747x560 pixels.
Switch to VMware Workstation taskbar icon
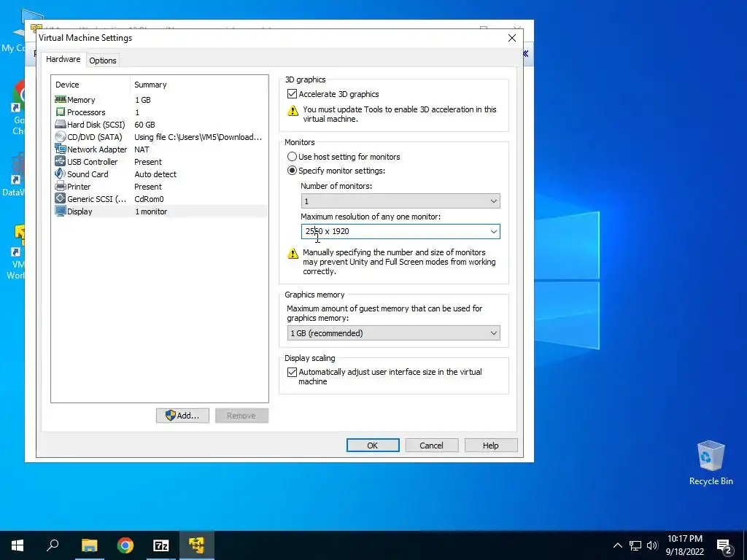(x=196, y=545)
